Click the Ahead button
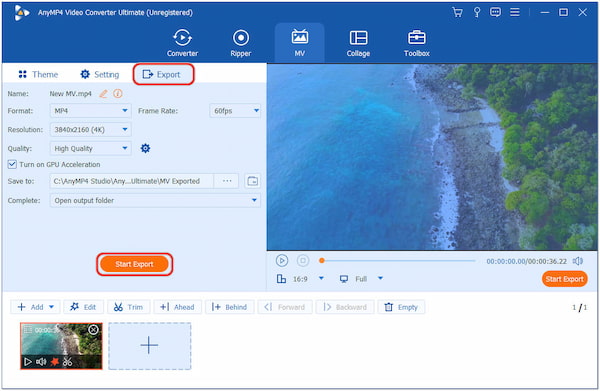The width and height of the screenshot is (600, 391). [x=177, y=307]
